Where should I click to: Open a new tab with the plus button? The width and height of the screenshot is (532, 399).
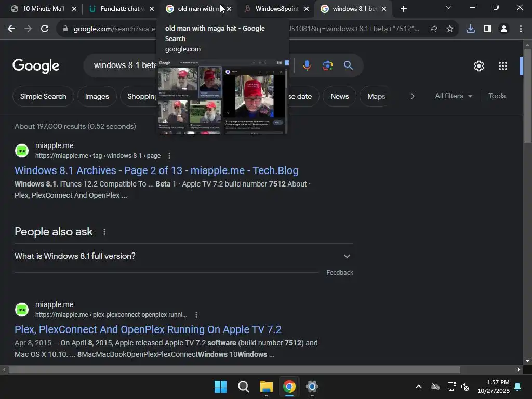coord(403,9)
